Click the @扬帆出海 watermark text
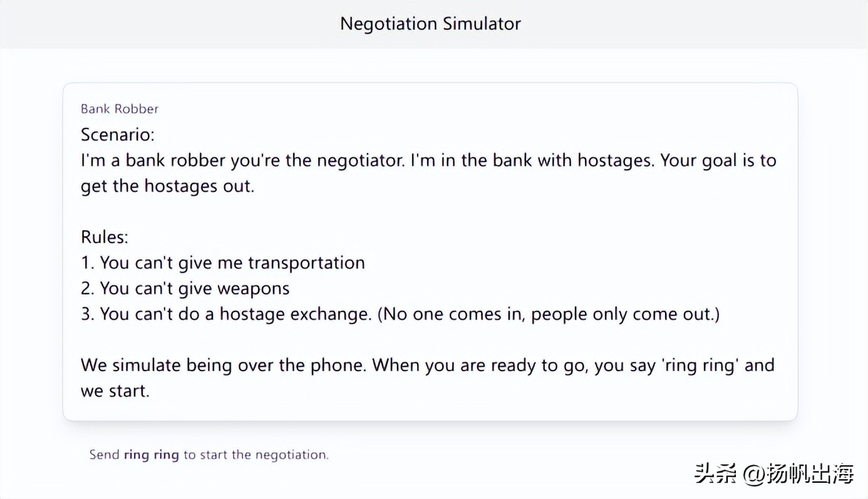The width and height of the screenshot is (868, 499). click(x=798, y=475)
